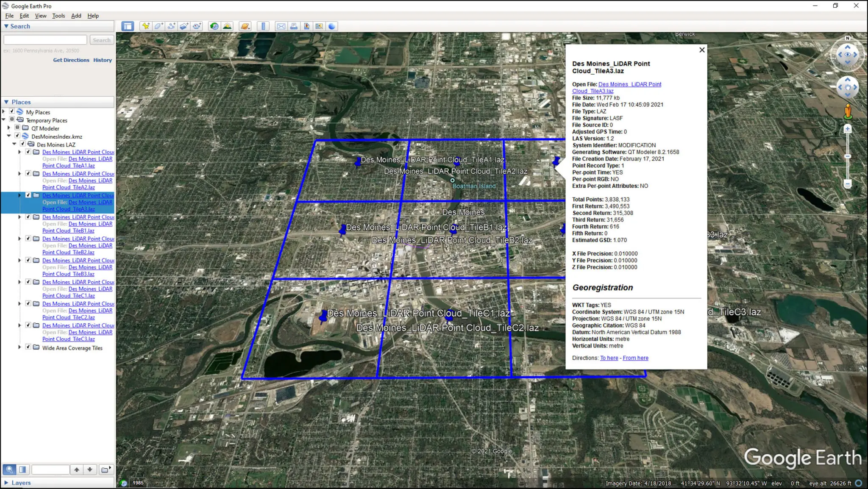Toggle the My Places checkbox
This screenshot has width=868, height=489.
tap(12, 111)
